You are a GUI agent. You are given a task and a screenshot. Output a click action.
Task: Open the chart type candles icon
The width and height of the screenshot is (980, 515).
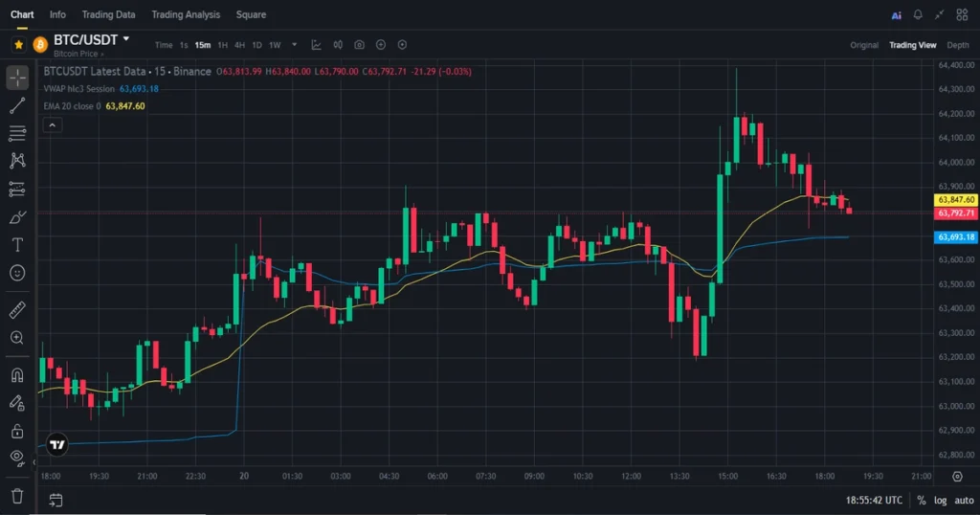pos(338,44)
